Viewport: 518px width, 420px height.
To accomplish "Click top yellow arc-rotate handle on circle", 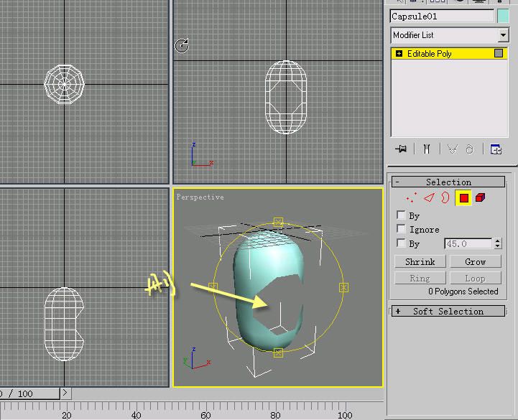I will (x=278, y=222).
